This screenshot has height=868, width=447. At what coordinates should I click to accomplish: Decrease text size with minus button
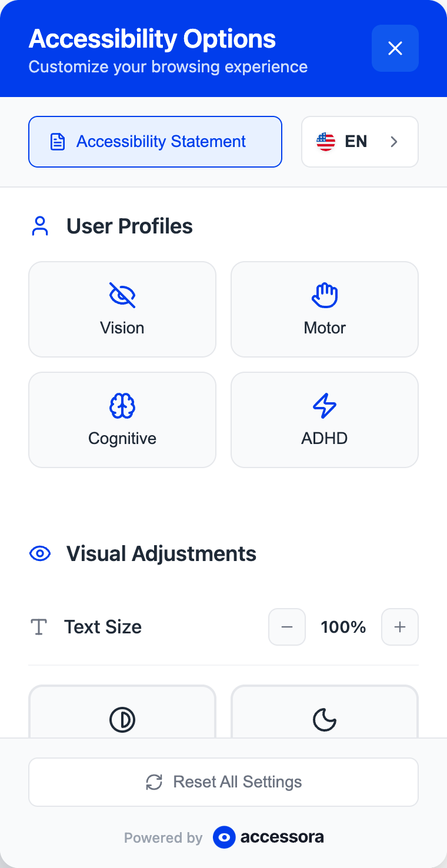tap(287, 627)
